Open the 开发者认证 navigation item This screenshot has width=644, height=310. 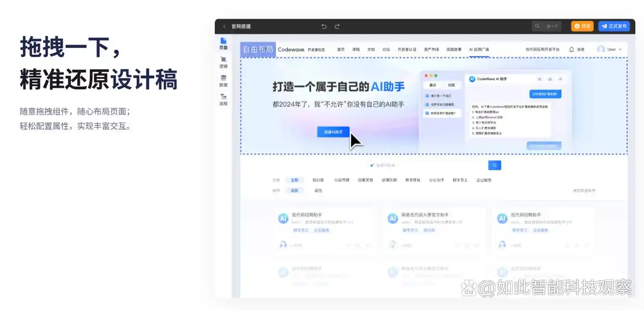point(406,49)
